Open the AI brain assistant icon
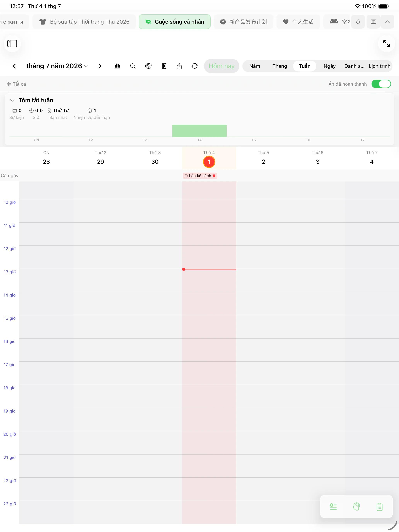399x532 pixels. coord(356,506)
